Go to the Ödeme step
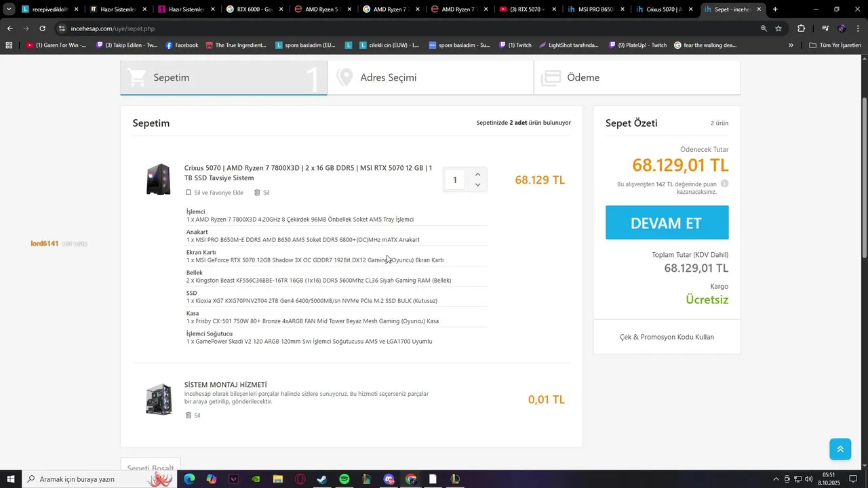Image resolution: width=868 pixels, height=488 pixels. (637, 77)
